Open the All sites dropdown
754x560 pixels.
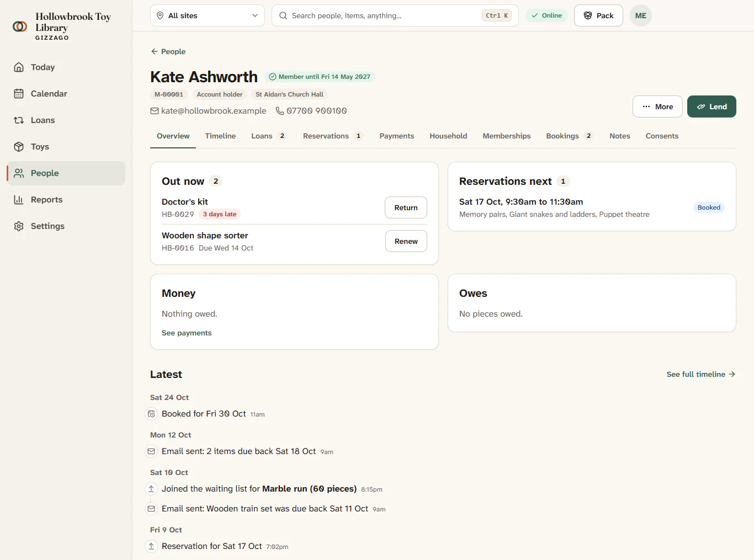[x=208, y=15]
